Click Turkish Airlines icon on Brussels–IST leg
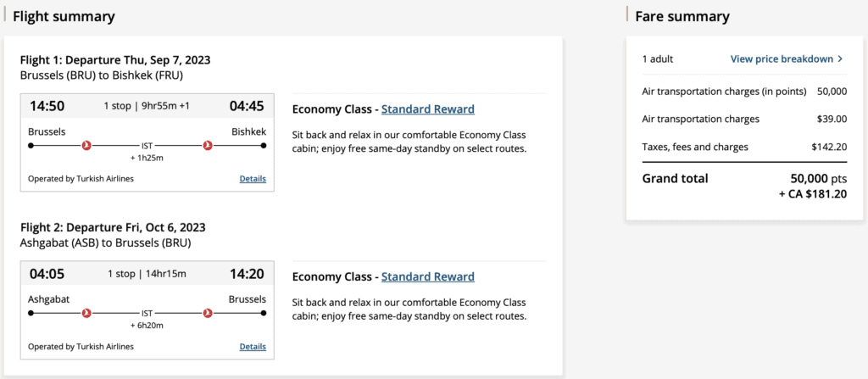Viewport: 868px width, 379px height. [86, 146]
